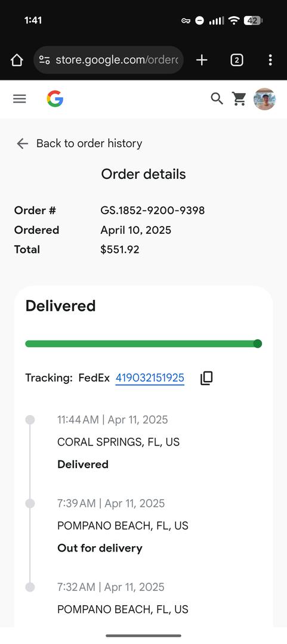Tap the store.google.com address bar
This screenshot has height=644, width=287.
[x=109, y=60]
